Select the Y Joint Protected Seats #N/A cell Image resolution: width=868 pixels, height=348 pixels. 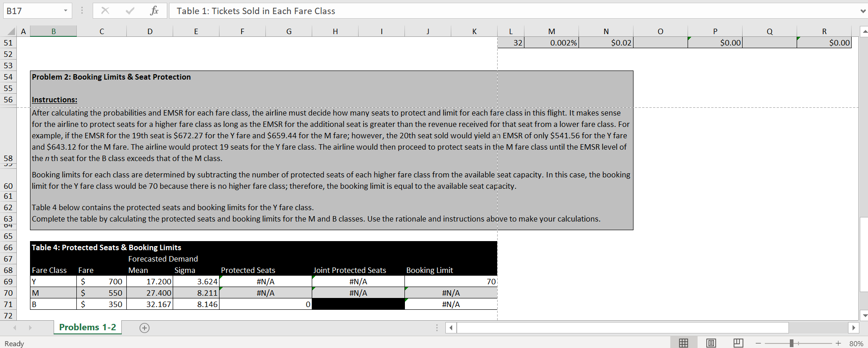click(x=359, y=282)
